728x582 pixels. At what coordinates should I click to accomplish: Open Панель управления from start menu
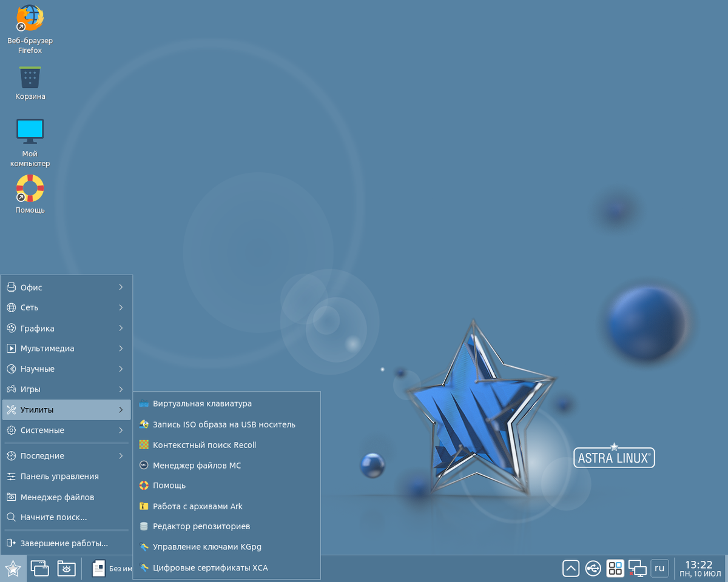(x=67, y=477)
